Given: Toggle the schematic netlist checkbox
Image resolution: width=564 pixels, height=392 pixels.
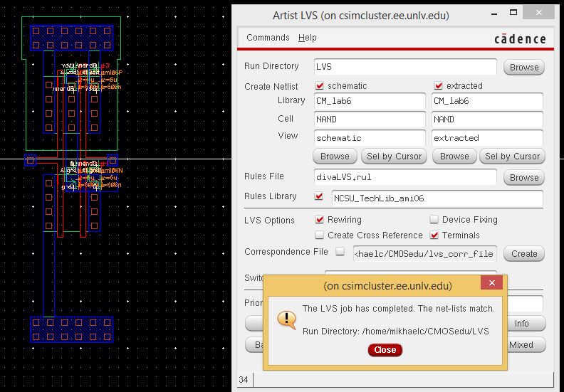Looking at the screenshot, I should [x=320, y=86].
